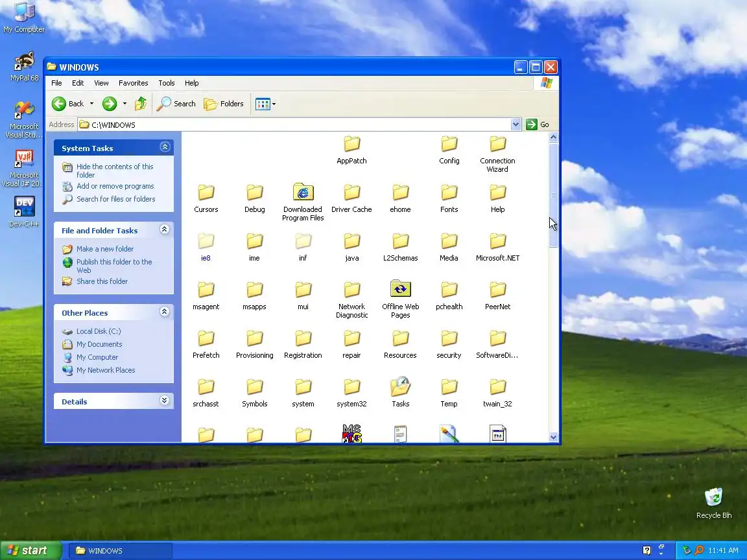Open the View menu
This screenshot has width=747, height=560.
coord(101,83)
